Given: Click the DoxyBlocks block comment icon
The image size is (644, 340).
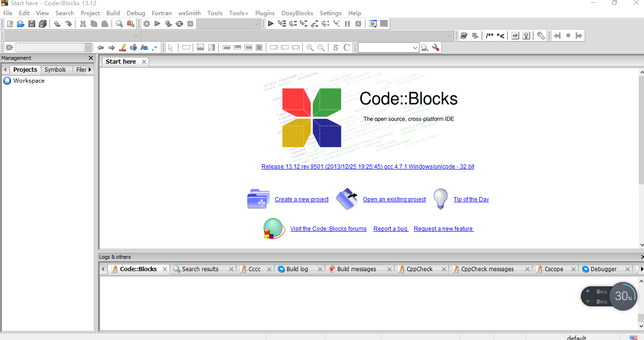Looking at the screenshot, I should [x=490, y=36].
